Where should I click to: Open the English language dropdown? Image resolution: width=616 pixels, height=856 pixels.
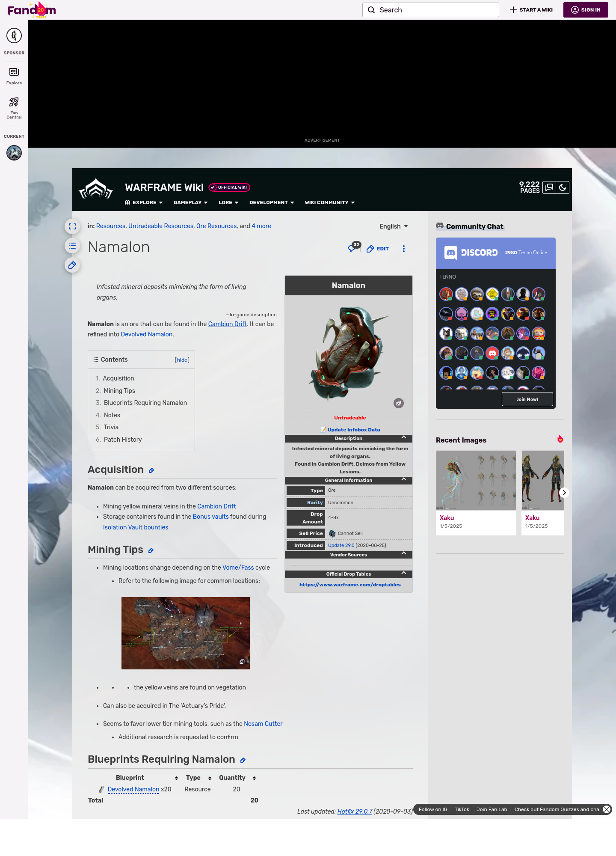394,226
